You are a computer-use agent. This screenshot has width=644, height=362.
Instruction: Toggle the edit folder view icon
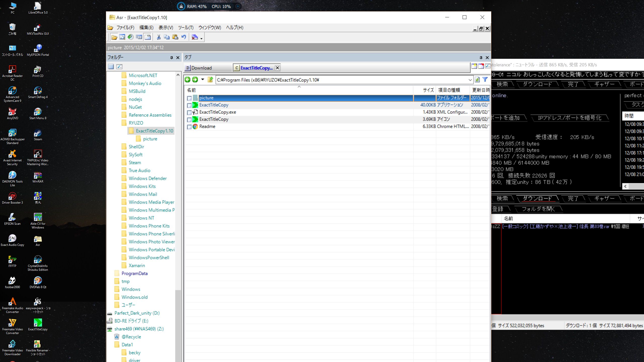[119, 66]
